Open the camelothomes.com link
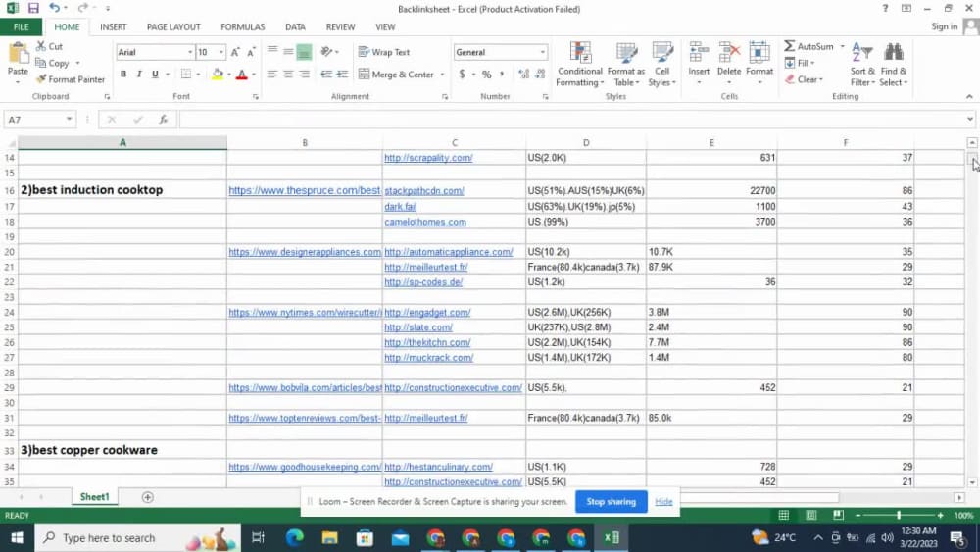This screenshot has width=980, height=552. tap(425, 222)
